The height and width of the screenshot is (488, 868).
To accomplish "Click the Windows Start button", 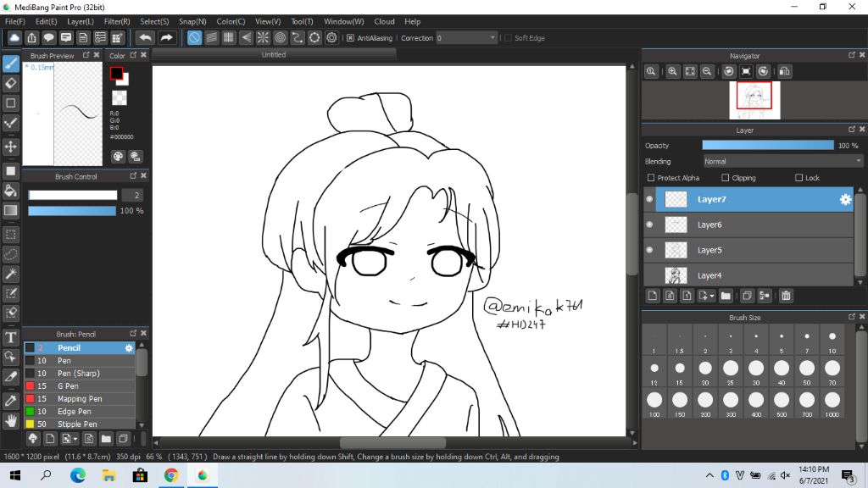I will coord(15,474).
